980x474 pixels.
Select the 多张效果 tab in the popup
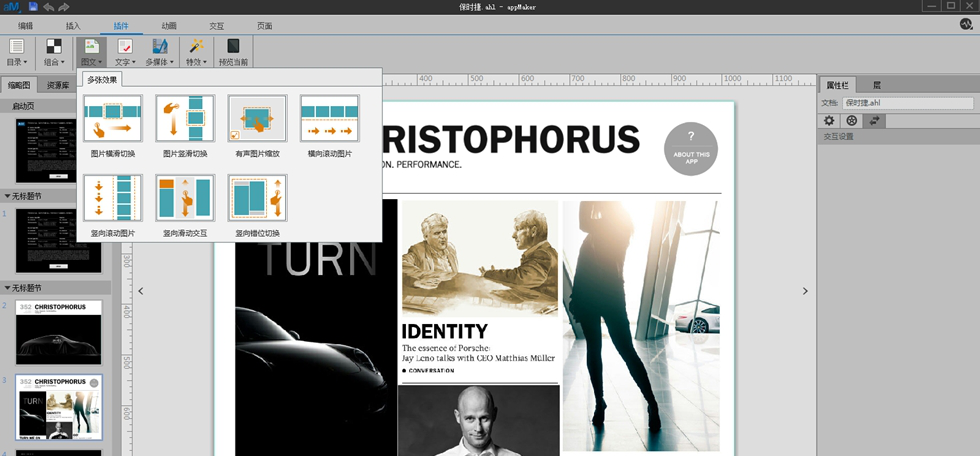click(102, 79)
